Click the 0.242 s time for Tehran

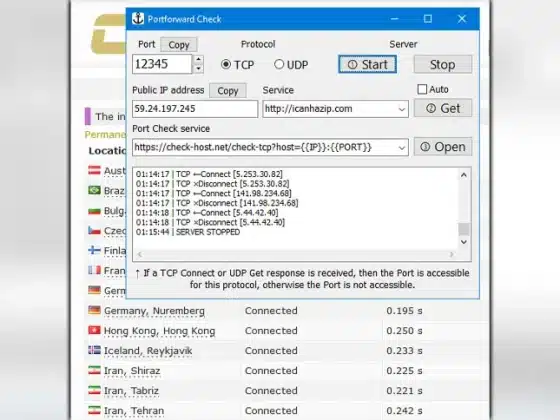[404, 411]
